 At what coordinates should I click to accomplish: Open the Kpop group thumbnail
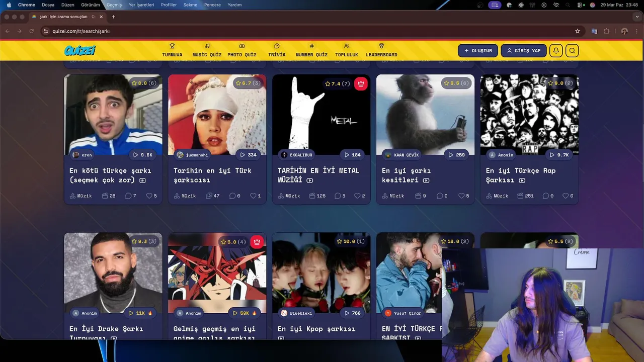coord(321,273)
